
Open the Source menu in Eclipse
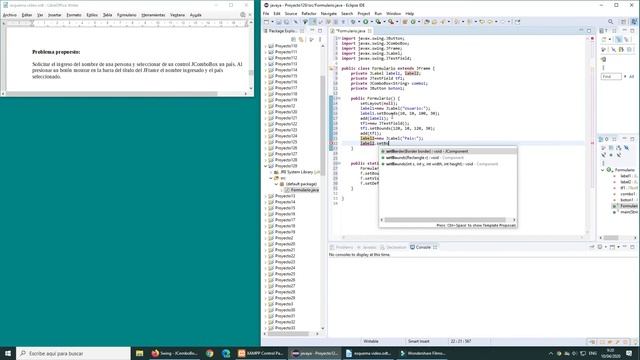291,13
